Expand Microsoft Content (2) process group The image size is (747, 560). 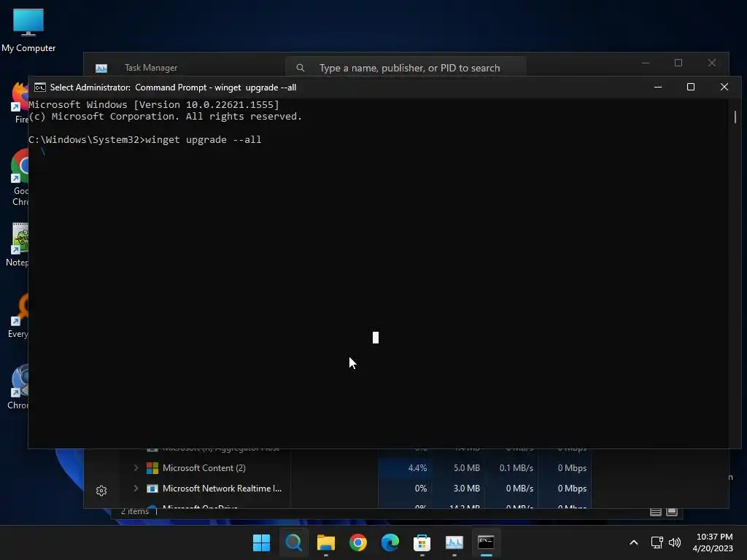tap(136, 468)
